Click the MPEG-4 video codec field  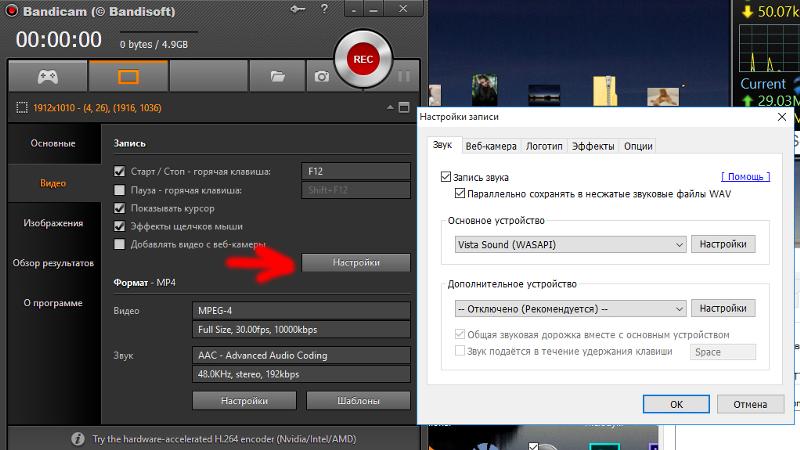(301, 310)
